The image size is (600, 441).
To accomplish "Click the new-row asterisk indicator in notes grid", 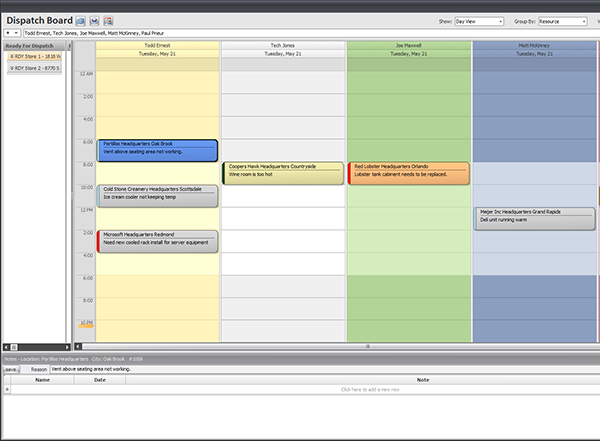I will coord(7,389).
